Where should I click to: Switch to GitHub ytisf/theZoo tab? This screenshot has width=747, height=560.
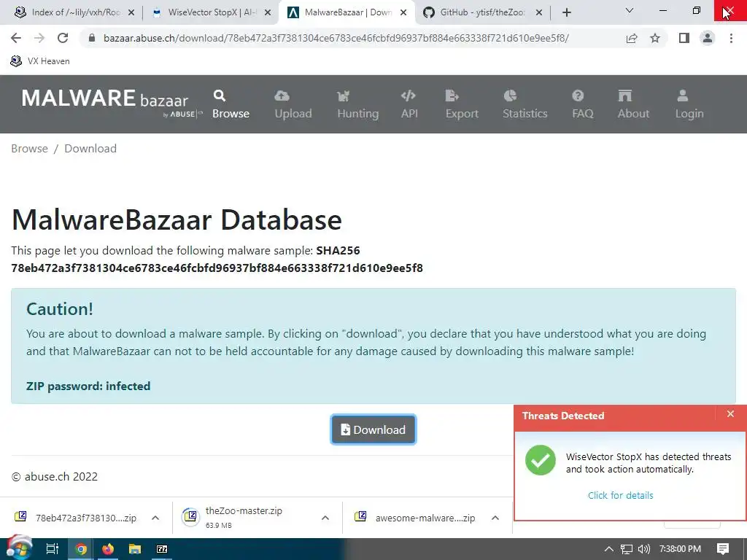point(473,12)
